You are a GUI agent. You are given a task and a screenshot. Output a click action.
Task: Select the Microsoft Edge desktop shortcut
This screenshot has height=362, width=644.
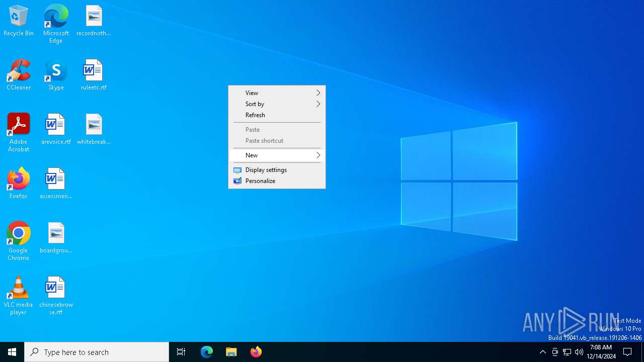click(x=56, y=24)
